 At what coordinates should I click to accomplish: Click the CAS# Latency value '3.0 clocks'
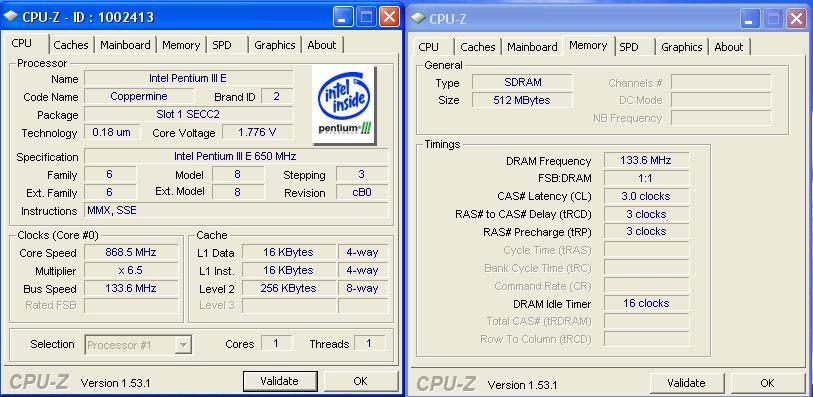coord(646,196)
